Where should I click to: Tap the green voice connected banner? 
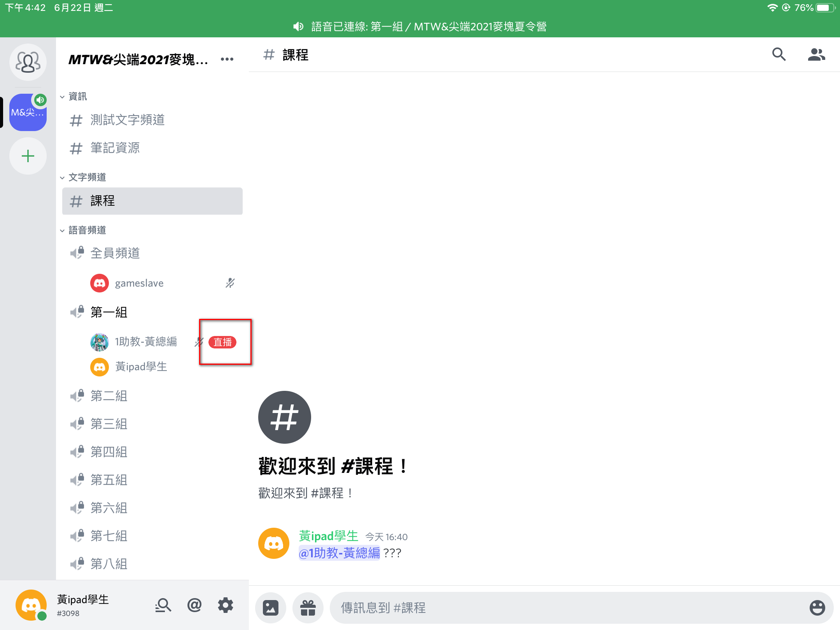pos(420,26)
